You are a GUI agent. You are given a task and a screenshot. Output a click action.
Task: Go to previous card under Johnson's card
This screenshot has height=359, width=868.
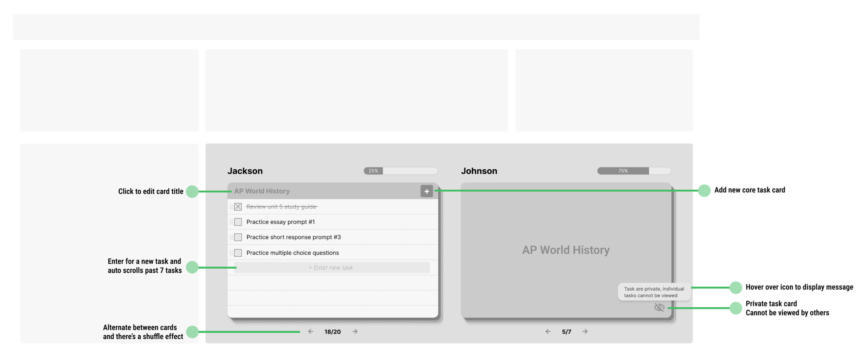point(548,332)
